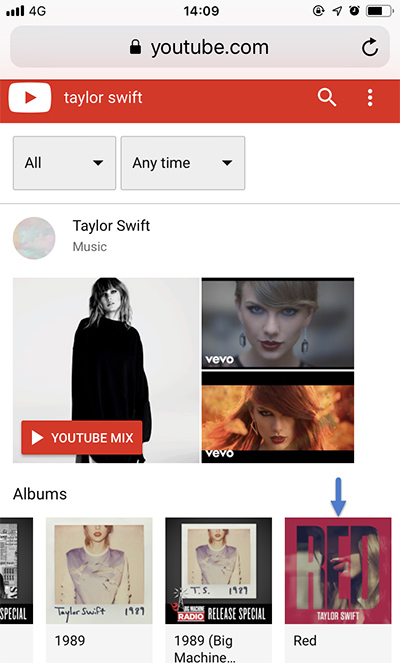Tap the 14:09 clock in status bar
The width and height of the screenshot is (400, 663).
(201, 11)
